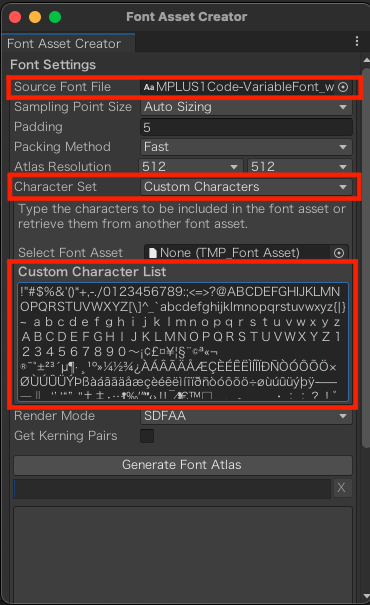The image size is (370, 605).
Task: Click the scrollbar up arrow
Action: click(366, 60)
